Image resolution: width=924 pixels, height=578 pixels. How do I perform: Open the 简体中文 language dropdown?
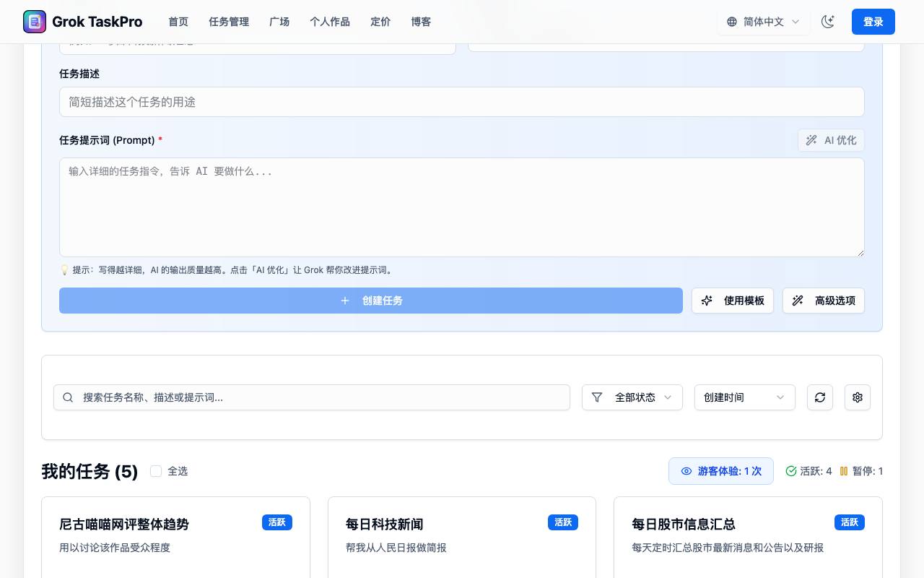click(764, 22)
